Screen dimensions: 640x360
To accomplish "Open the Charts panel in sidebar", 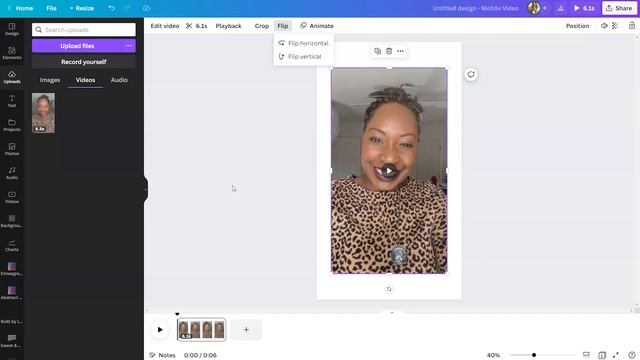I will pyautogui.click(x=12, y=245).
